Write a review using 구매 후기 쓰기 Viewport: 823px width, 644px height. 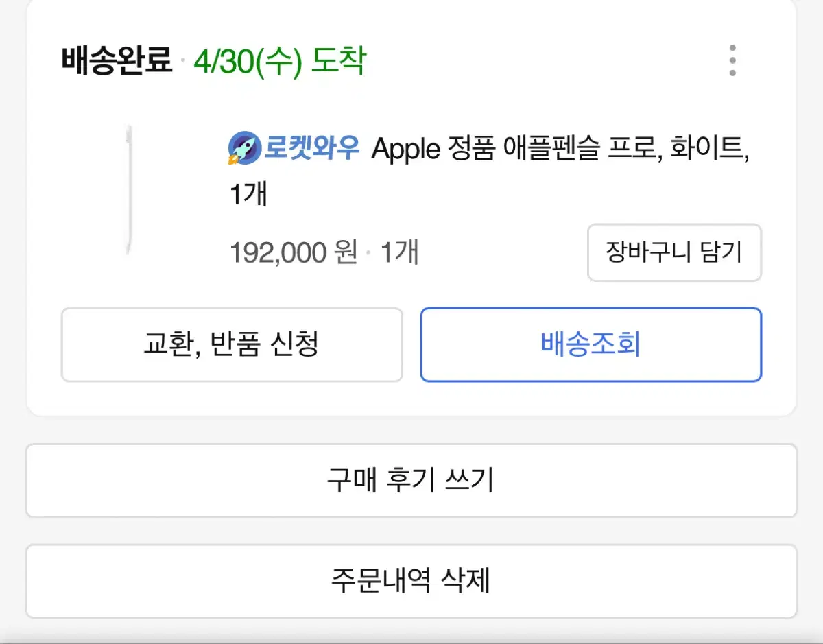(x=411, y=481)
